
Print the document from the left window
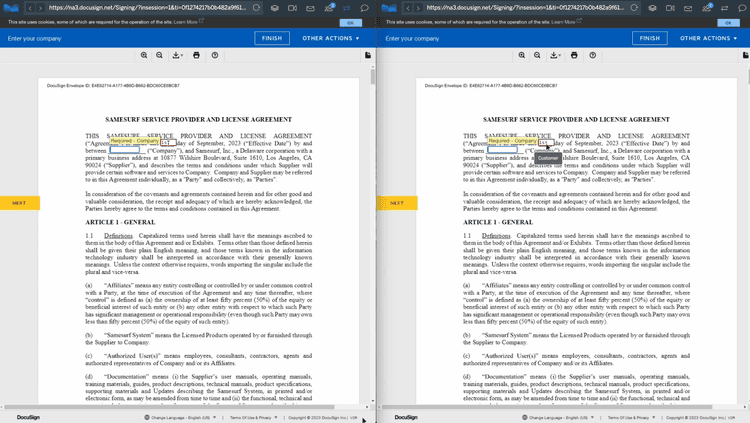(x=196, y=56)
